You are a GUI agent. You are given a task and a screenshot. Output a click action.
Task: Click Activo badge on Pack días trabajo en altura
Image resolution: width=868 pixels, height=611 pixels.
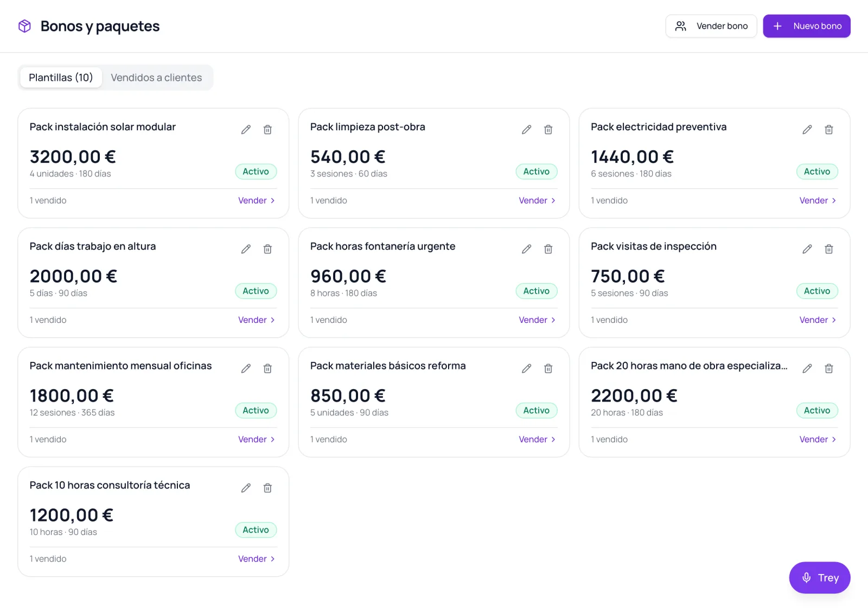(x=256, y=291)
